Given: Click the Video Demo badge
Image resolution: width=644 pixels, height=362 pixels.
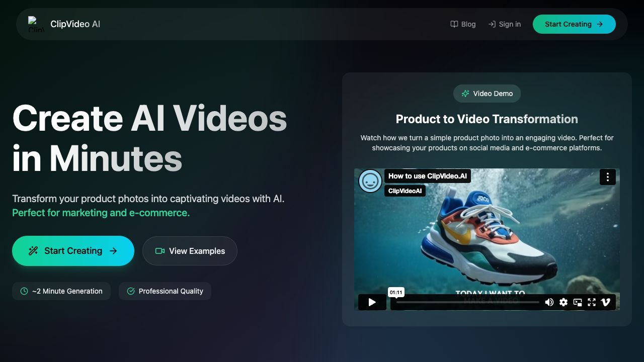Looking at the screenshot, I should pyautogui.click(x=487, y=94).
